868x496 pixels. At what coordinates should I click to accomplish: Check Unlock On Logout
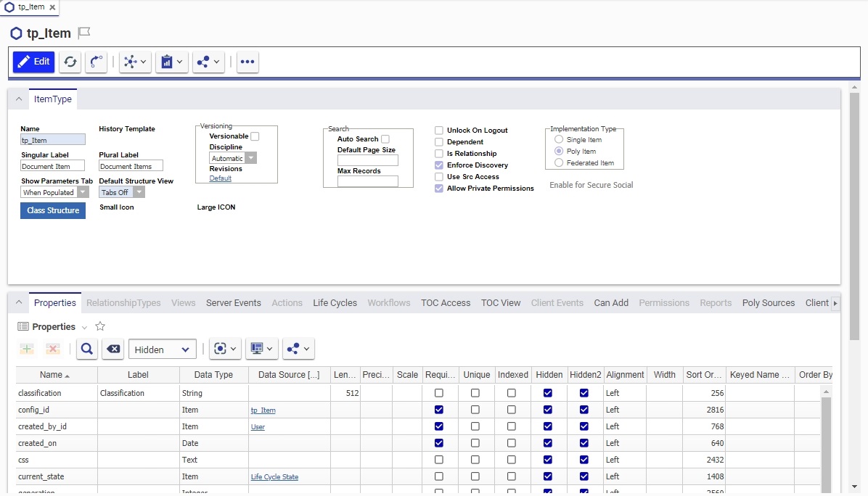tap(439, 130)
